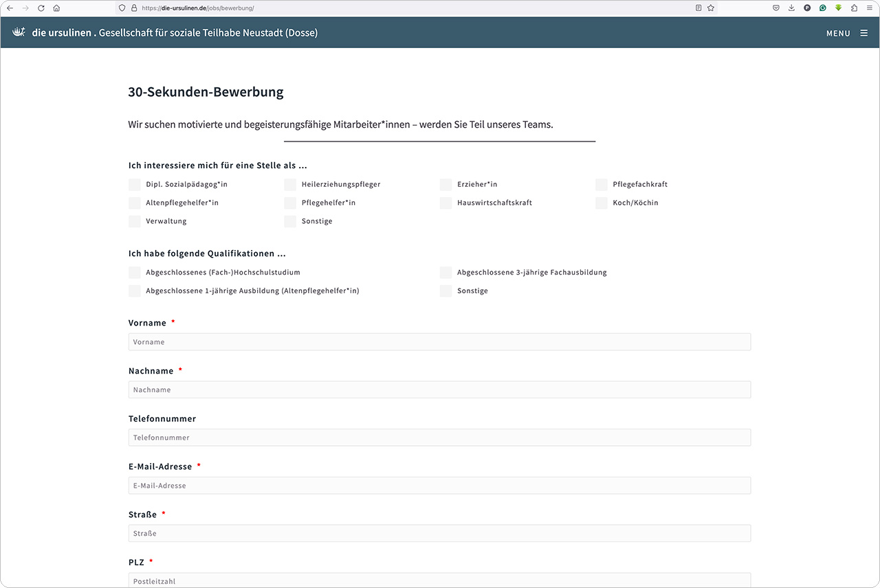Tick the Pflegefachkraft checkbox
This screenshot has height=588, width=880.
coord(602,185)
